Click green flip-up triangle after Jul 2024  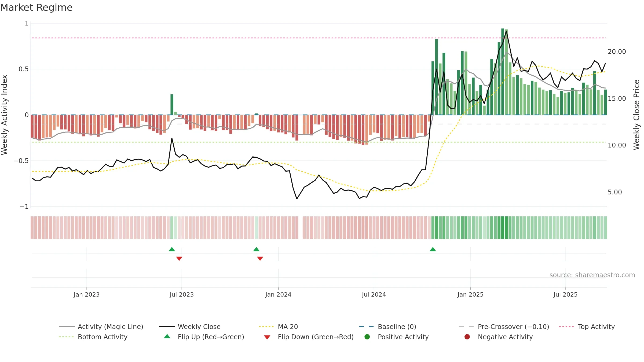pyautogui.click(x=433, y=249)
